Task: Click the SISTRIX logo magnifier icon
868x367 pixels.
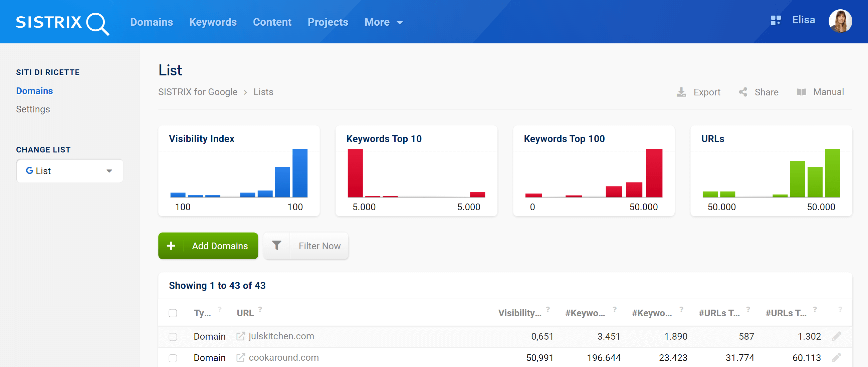Action: click(97, 24)
